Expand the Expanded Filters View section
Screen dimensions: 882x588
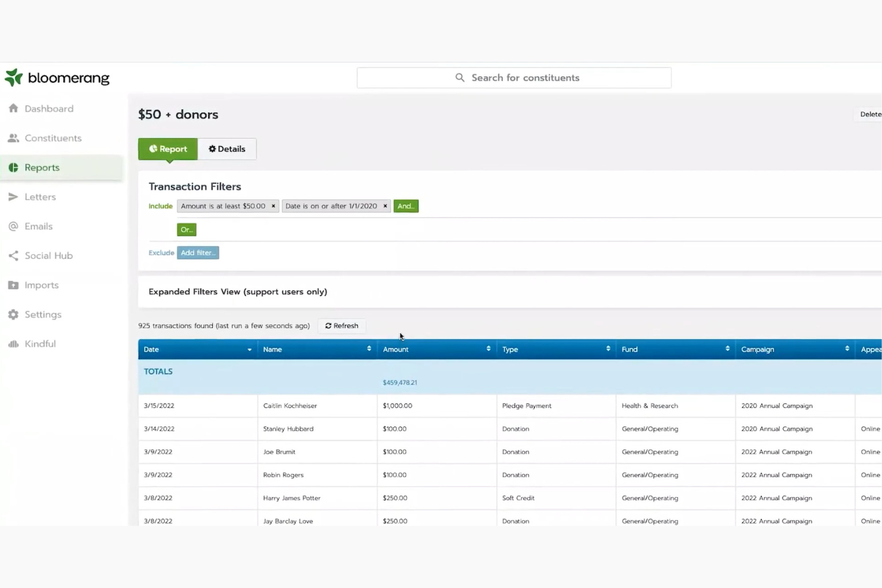point(238,292)
